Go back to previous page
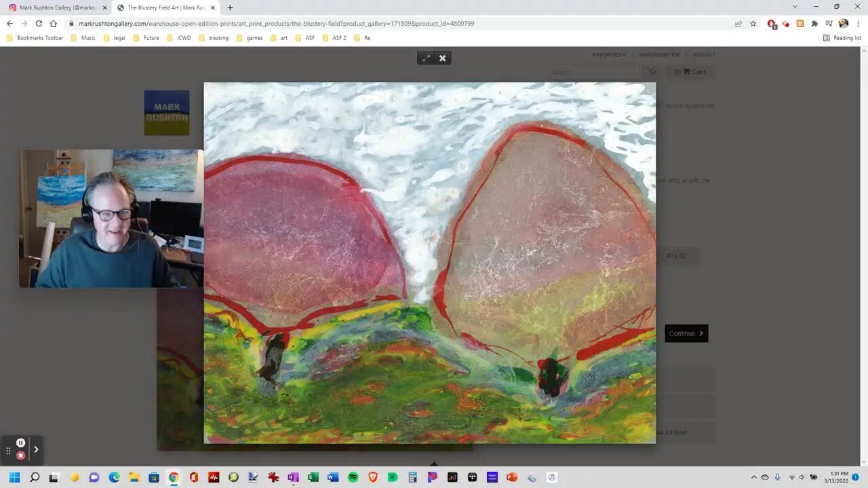The height and width of the screenshot is (488, 868). 9,24
